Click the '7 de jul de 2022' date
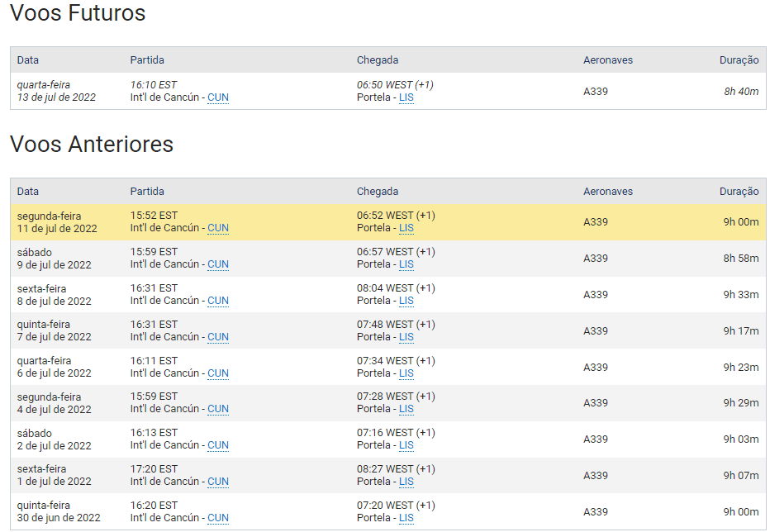The height and width of the screenshot is (532, 770). (54, 337)
